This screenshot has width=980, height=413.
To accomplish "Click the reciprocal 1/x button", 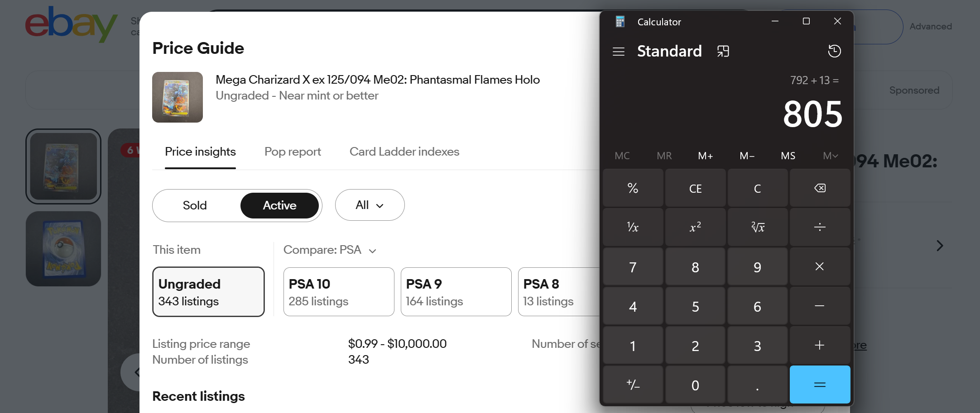I will [633, 227].
